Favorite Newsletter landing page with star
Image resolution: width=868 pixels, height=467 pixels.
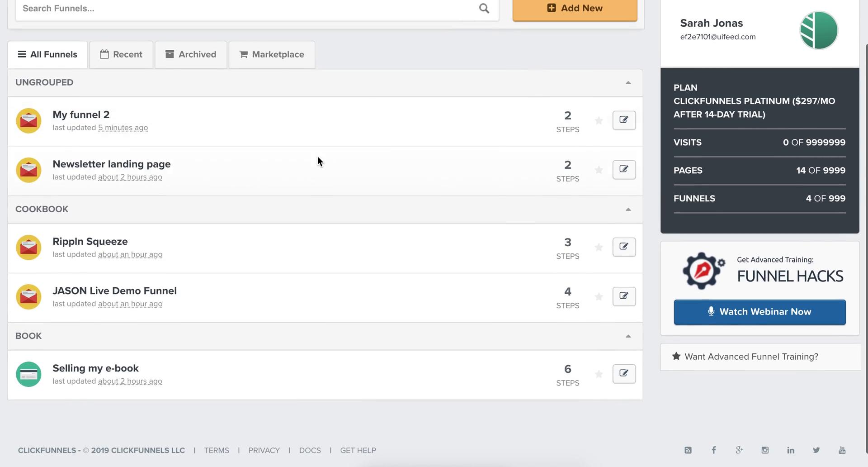pos(599,170)
